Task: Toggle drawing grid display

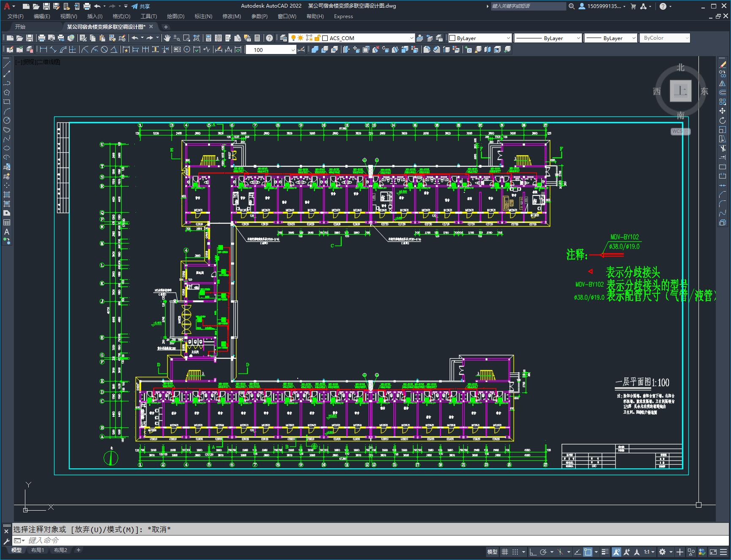Action: pyautogui.click(x=505, y=552)
